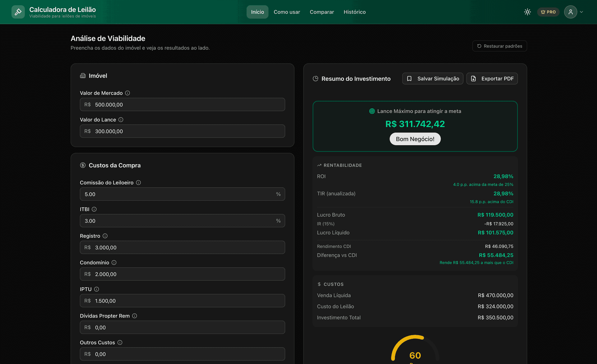
Task: Click the info icon next to IPTU
Action: 97,289
